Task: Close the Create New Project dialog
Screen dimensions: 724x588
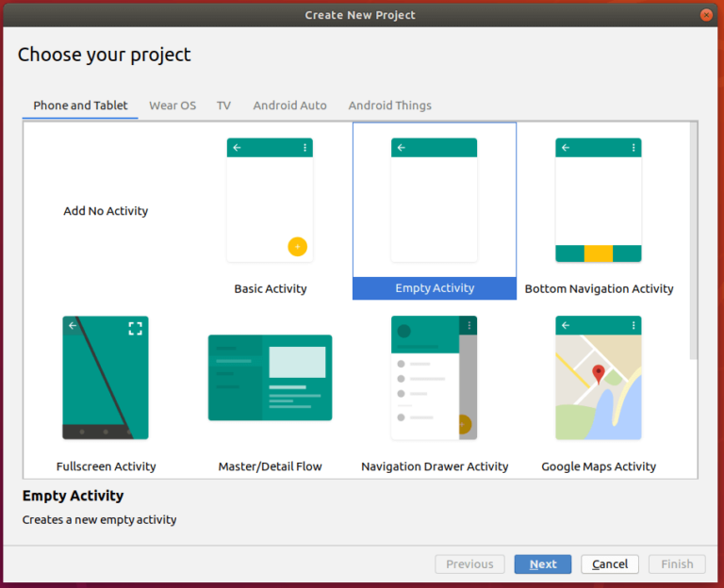Action: point(706,15)
